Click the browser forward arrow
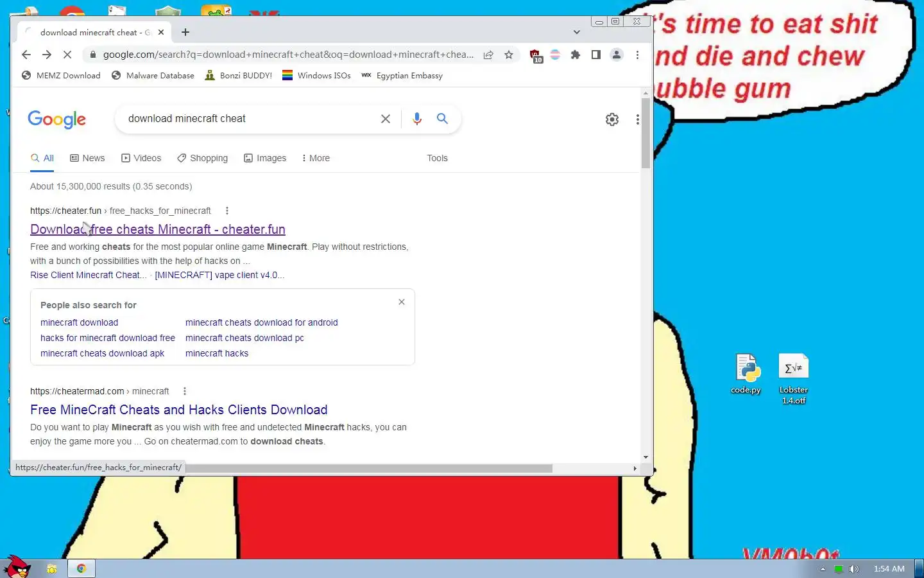Viewport: 924px width, 578px height. point(46,55)
